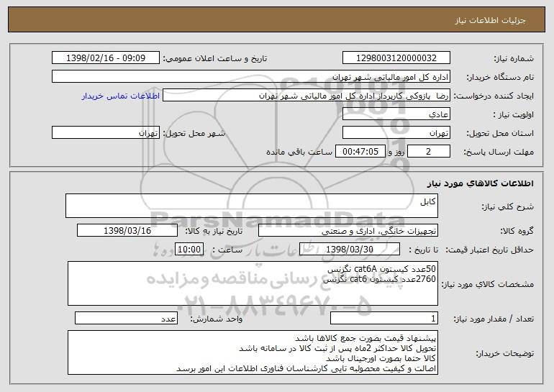Click the تاریخ و ساعت اعلان عمومی label

pyautogui.click(x=215, y=58)
